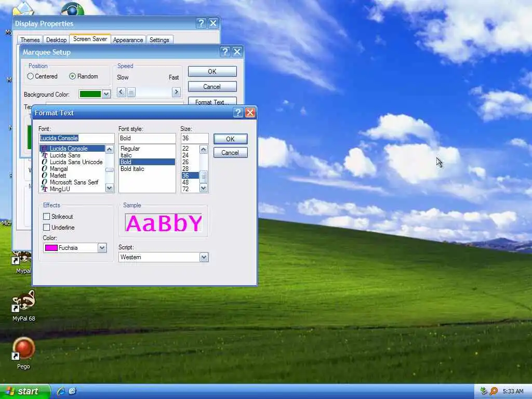Select Lucida Sans Unicode font
This screenshot has height=399, width=532.
72,162
